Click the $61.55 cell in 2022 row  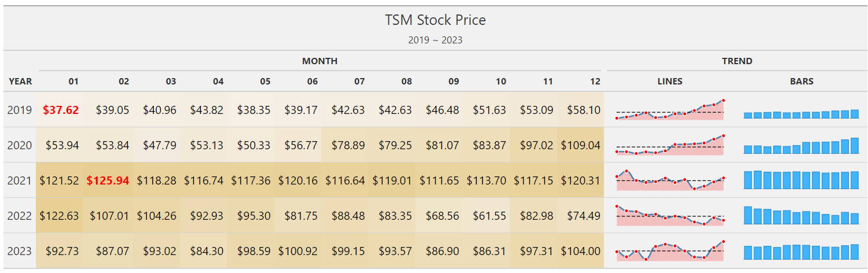pos(489,216)
